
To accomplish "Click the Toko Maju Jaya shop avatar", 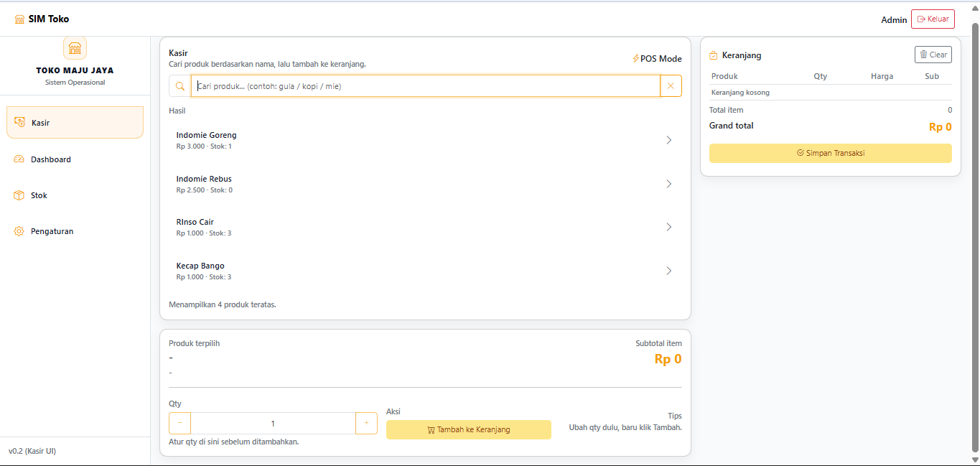I will click(75, 48).
